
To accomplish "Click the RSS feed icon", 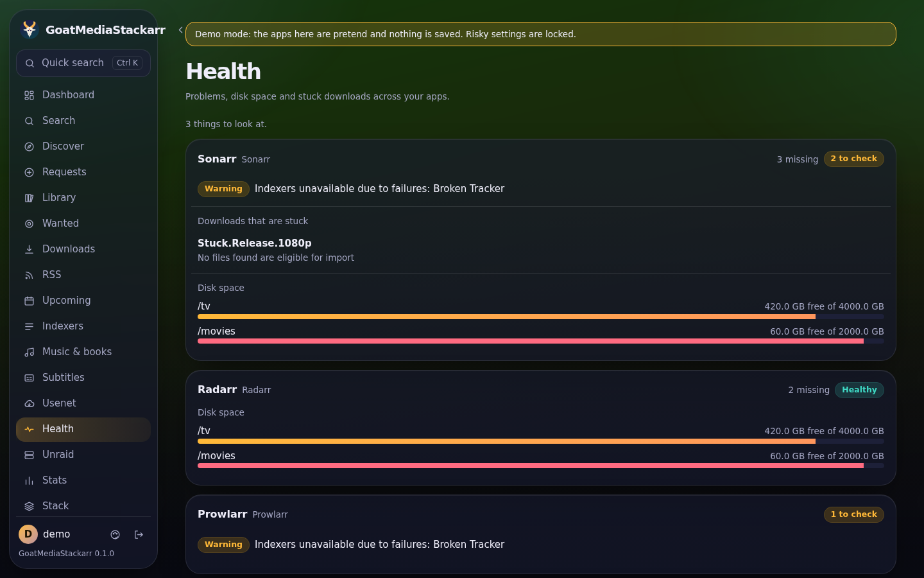I will 29,275.
